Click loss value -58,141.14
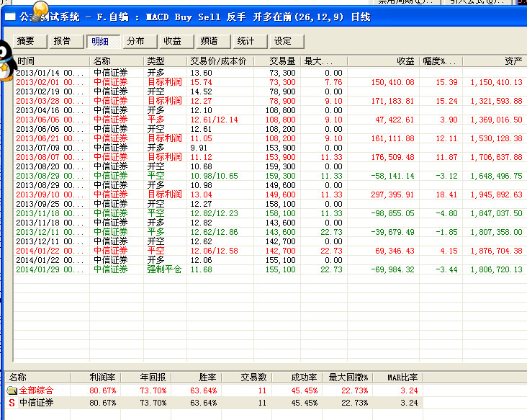This screenshot has width=527, height=420. point(392,176)
